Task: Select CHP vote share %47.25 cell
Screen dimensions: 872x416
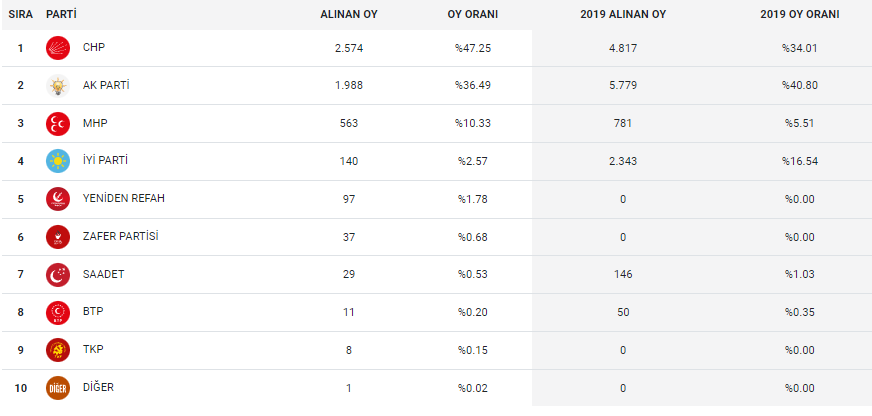Action: (x=473, y=48)
